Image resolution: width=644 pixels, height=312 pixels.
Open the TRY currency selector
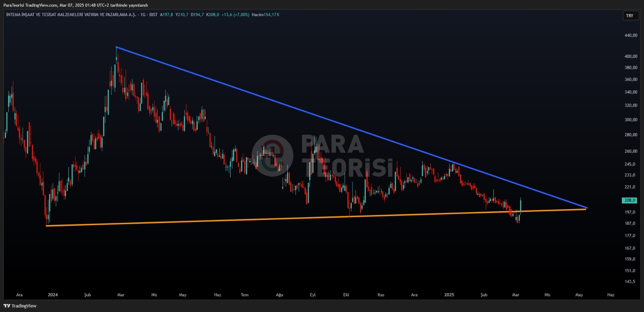[630, 16]
